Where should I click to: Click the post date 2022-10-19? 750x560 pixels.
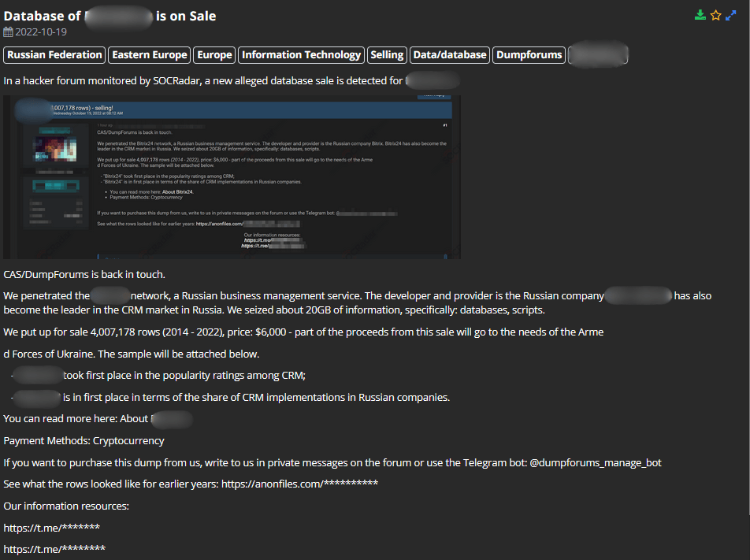point(41,32)
